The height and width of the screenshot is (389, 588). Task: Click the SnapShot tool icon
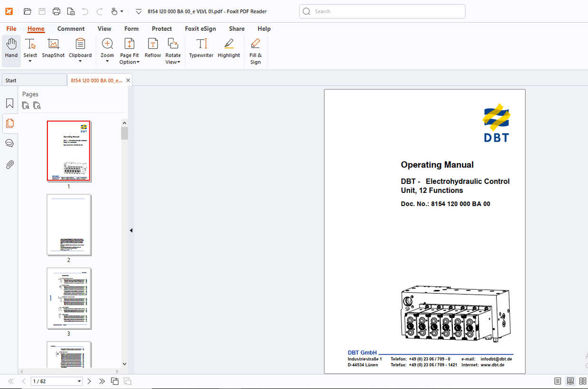click(x=53, y=45)
